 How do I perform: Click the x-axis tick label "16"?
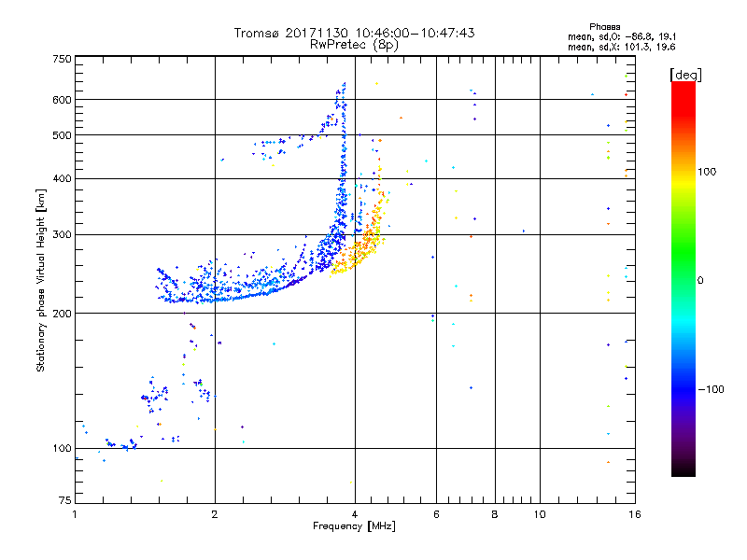click(x=635, y=514)
